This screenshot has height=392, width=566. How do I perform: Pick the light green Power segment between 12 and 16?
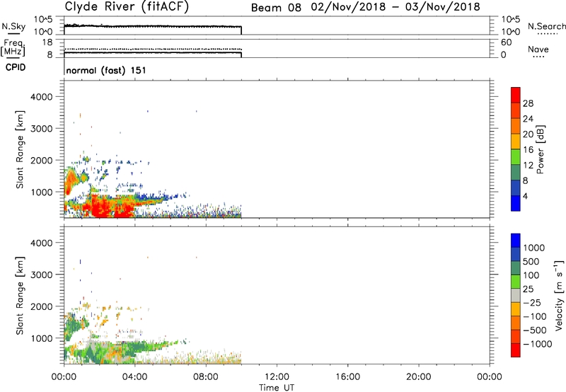(516, 156)
